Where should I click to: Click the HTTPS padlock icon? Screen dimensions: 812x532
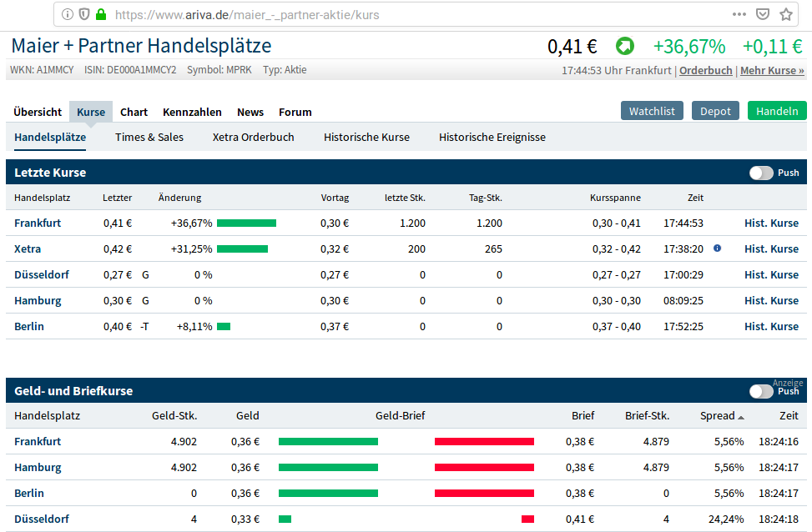coord(101,14)
